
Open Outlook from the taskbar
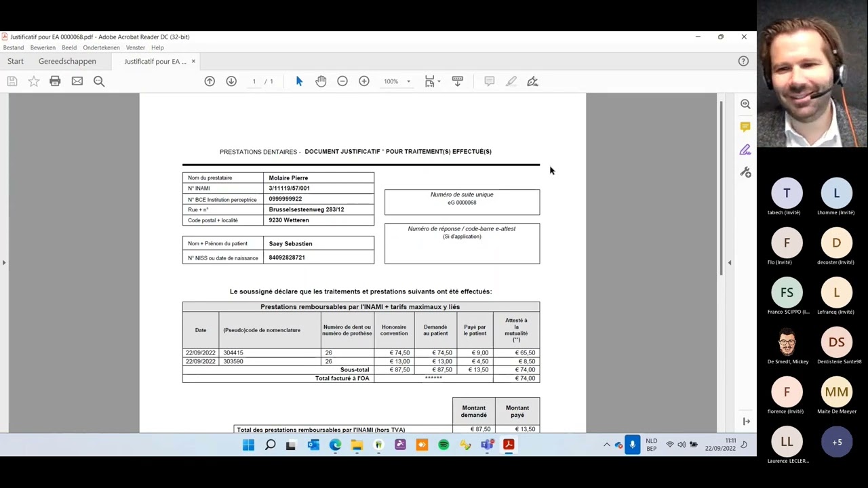tap(313, 445)
